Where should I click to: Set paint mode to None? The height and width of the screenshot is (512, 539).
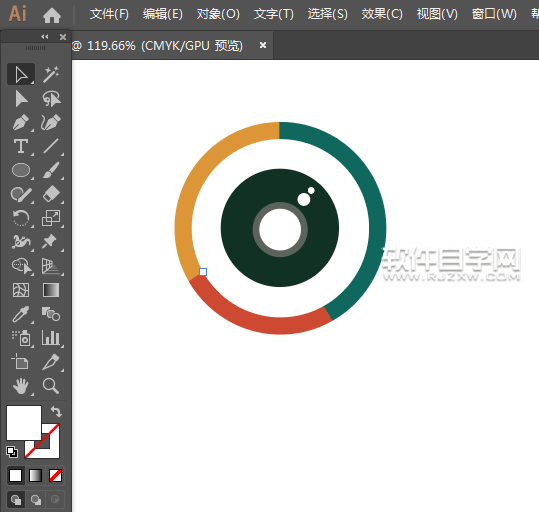[x=55, y=476]
